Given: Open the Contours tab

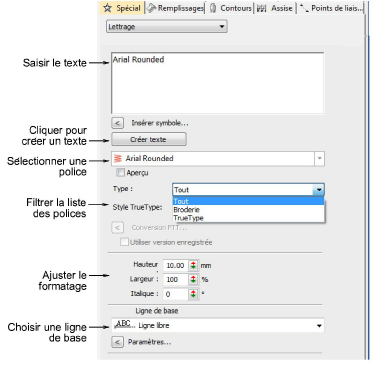Looking at the screenshot, I should (230, 8).
